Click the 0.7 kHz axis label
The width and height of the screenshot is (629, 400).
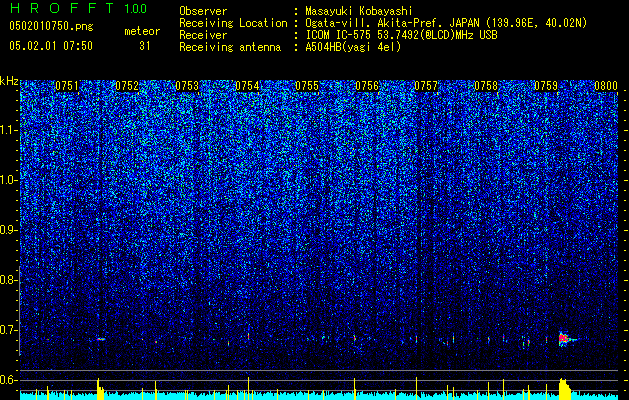9,330
